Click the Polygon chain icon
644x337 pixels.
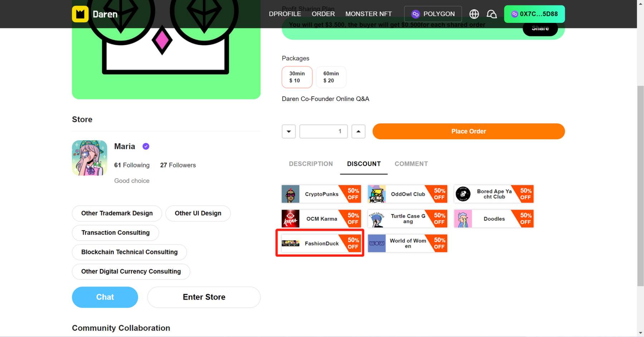coord(415,14)
